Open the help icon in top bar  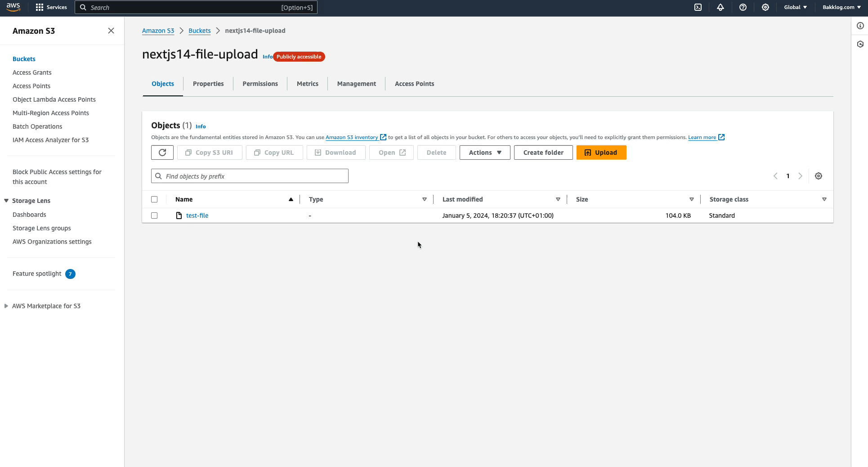(743, 7)
